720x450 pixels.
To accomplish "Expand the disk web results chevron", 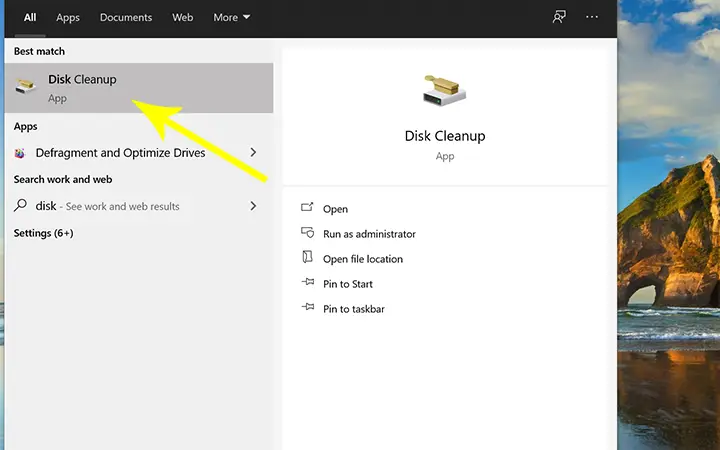I will pyautogui.click(x=253, y=206).
